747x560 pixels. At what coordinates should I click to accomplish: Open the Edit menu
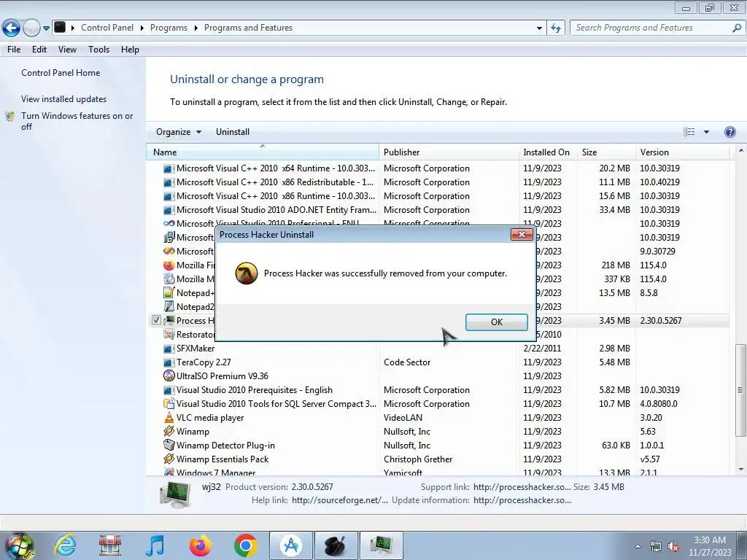pos(39,50)
